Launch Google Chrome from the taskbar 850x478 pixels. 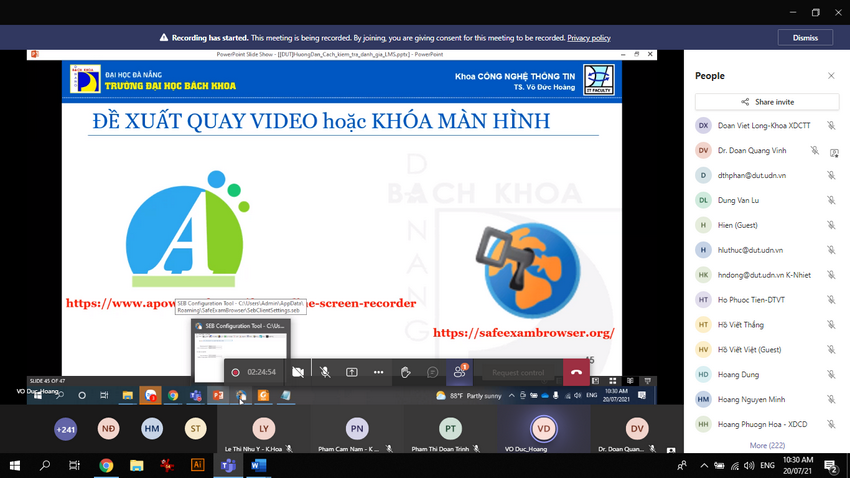pyautogui.click(x=106, y=466)
